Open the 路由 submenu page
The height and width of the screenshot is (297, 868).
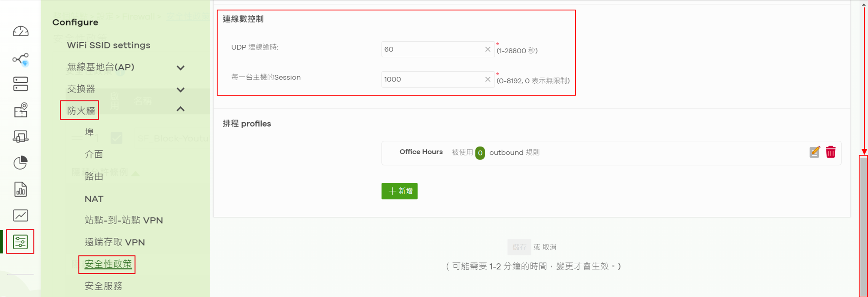tap(94, 176)
